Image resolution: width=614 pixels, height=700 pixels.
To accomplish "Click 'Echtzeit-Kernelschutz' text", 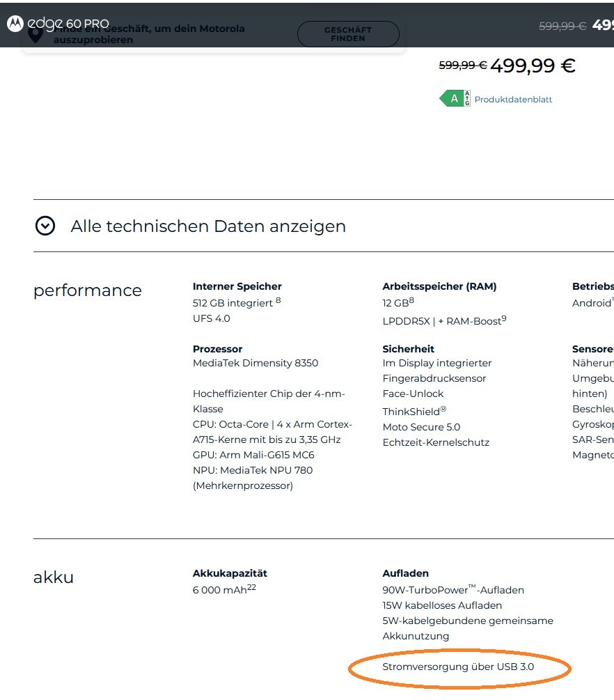I will point(436,442).
